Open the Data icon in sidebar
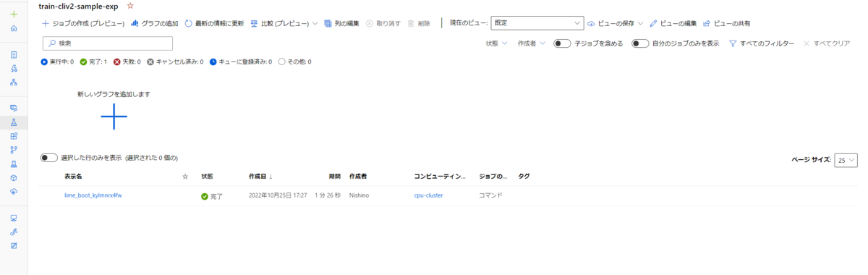Image resolution: width=868 pixels, height=275 pixels. 14,108
